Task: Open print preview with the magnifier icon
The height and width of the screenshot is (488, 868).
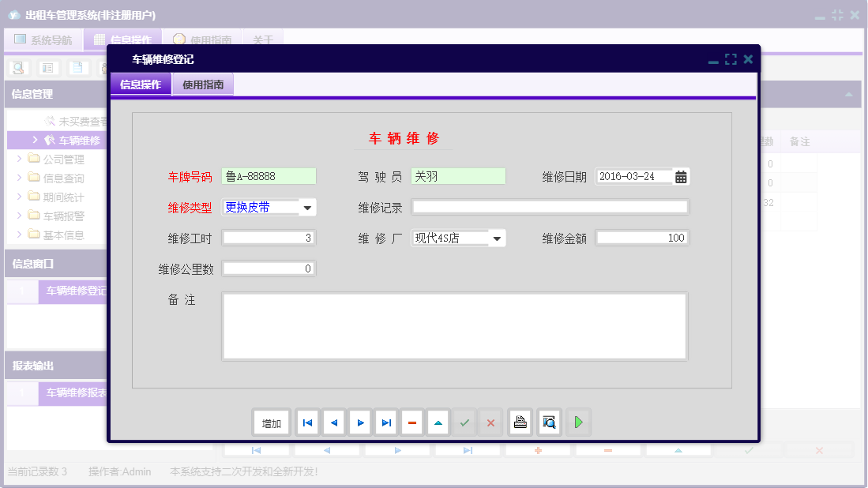Action: [x=548, y=422]
